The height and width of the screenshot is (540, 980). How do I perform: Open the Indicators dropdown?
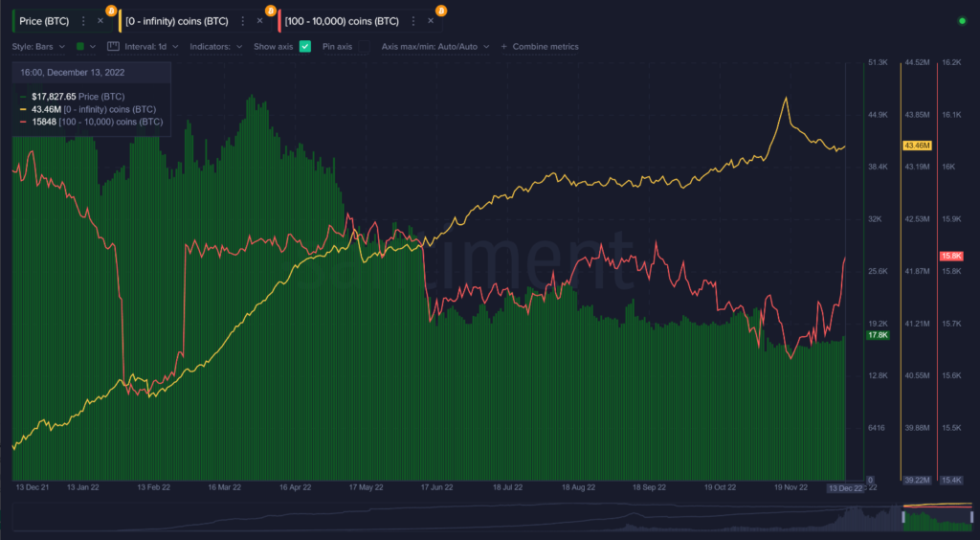[x=215, y=46]
